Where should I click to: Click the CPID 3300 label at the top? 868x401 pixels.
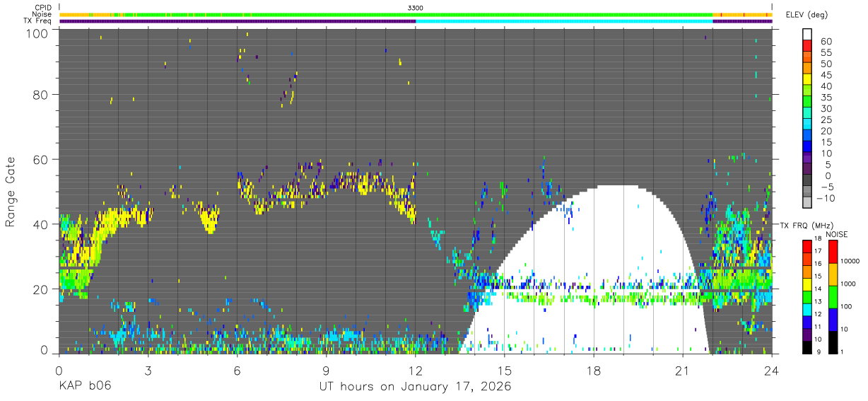click(416, 8)
